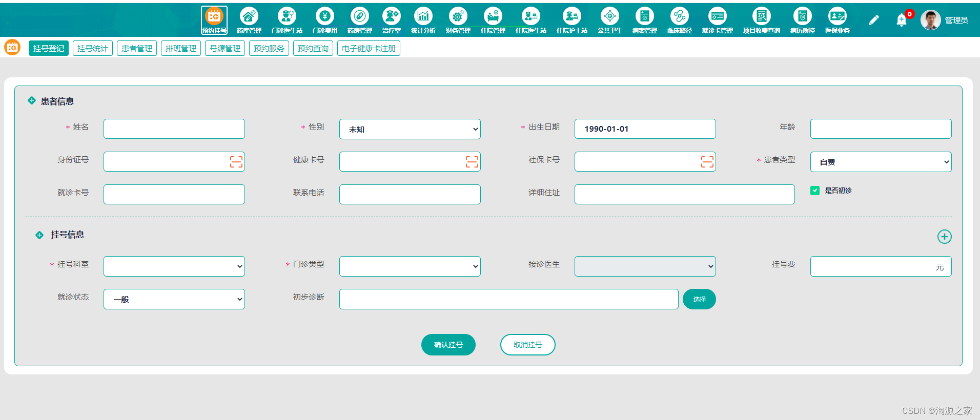Toggle the 是否初诊 checkbox
The width and height of the screenshot is (980, 420).
click(x=815, y=191)
